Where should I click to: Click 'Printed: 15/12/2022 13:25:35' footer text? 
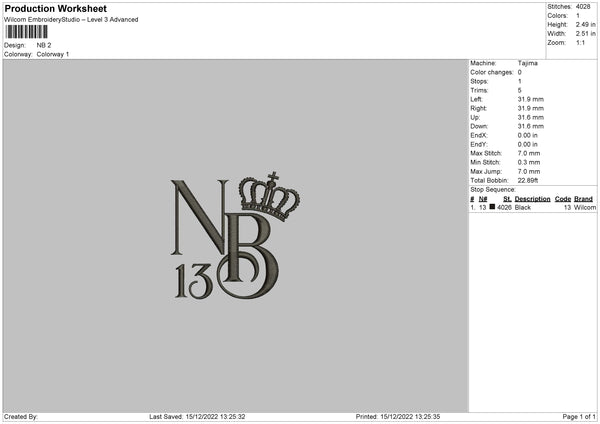tap(398, 417)
